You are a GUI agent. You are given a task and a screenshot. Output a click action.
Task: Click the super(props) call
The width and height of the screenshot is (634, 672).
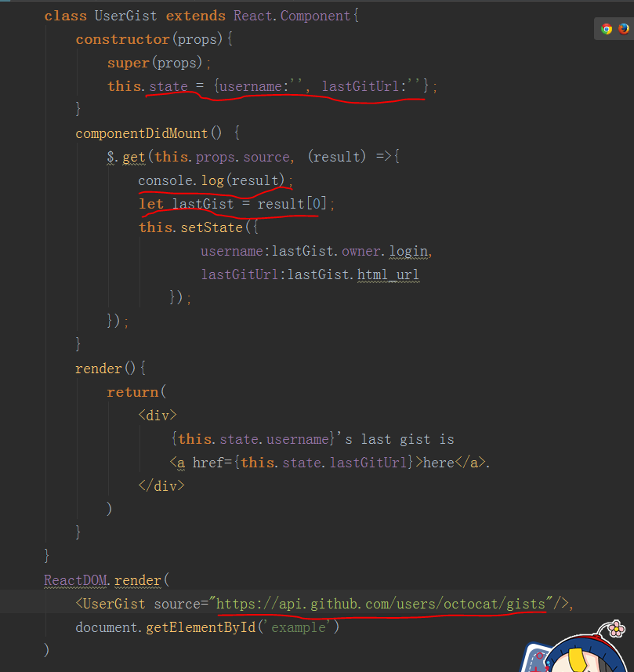(158, 63)
